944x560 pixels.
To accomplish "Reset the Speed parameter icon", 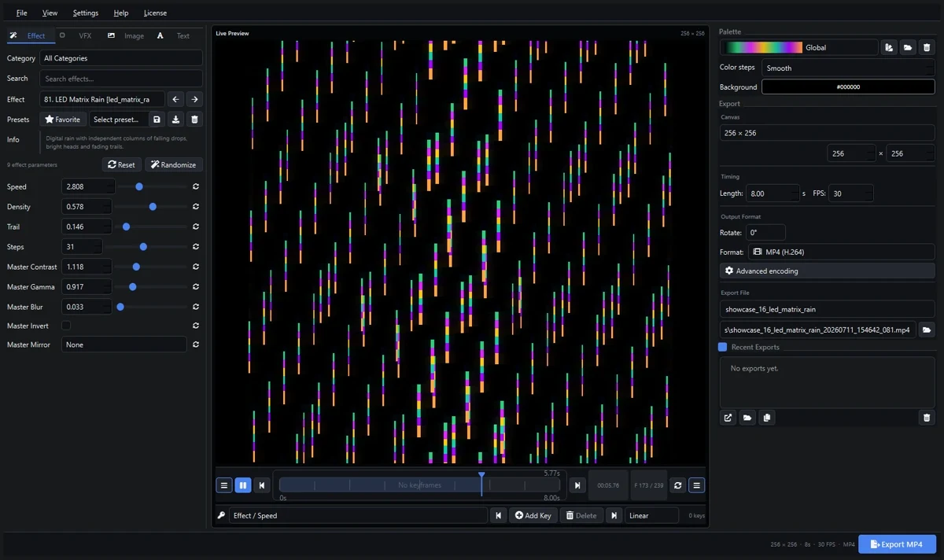I will (x=196, y=186).
